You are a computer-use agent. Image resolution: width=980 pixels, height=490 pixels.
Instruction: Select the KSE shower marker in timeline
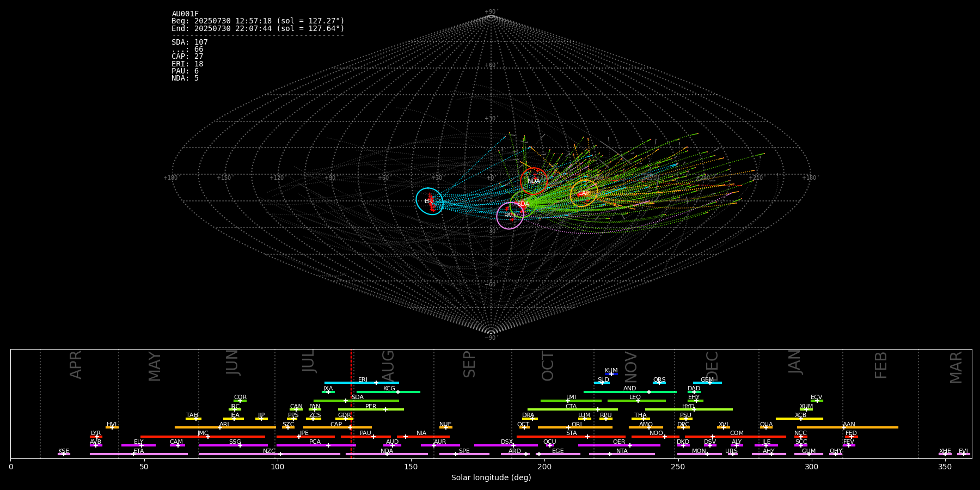[x=64, y=454]
